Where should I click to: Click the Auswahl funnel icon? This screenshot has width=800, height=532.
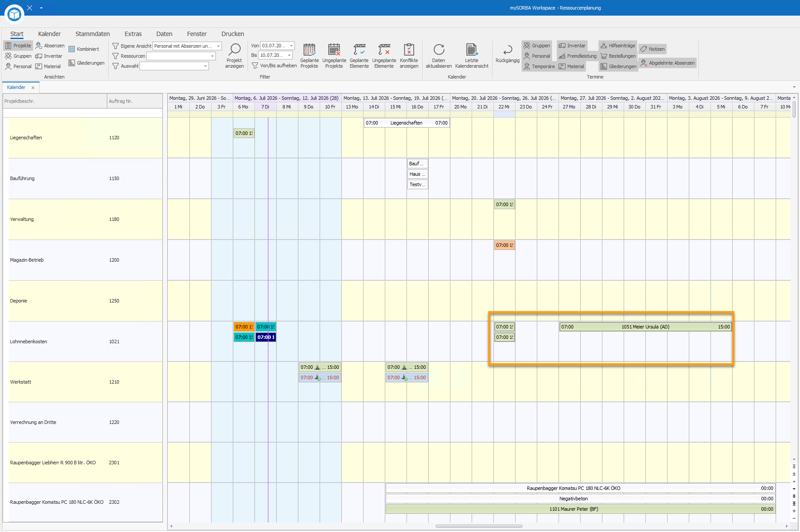tap(116, 66)
